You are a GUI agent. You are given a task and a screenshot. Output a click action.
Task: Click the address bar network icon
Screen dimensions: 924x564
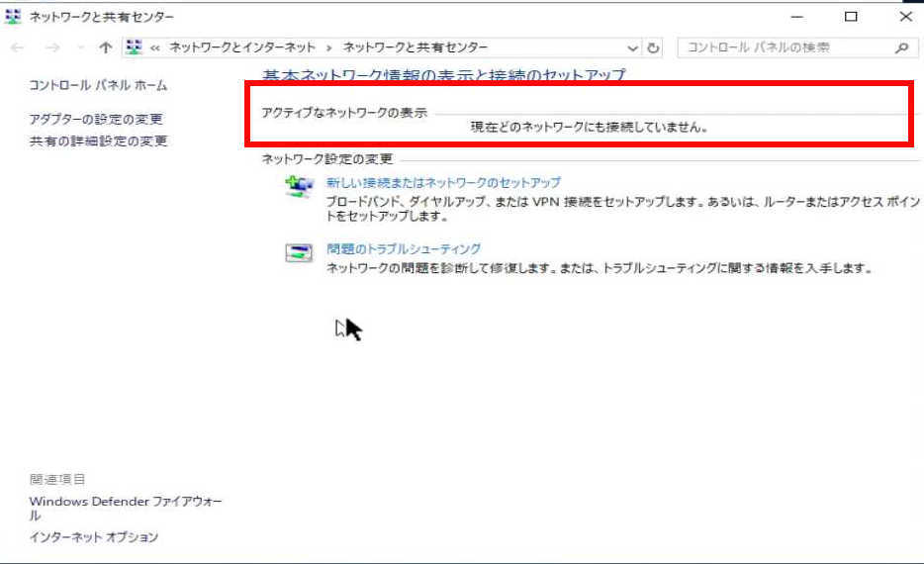(x=135, y=47)
